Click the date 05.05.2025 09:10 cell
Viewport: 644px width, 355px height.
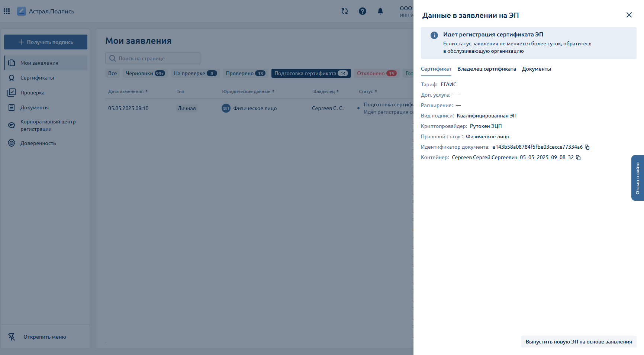pos(128,108)
